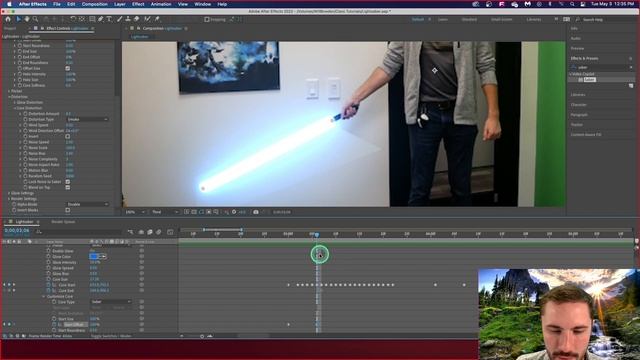Select the Pen tool

pyautogui.click(x=101, y=19)
